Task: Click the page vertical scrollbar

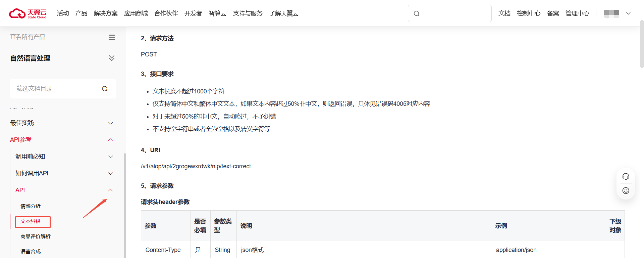Action: click(x=642, y=44)
